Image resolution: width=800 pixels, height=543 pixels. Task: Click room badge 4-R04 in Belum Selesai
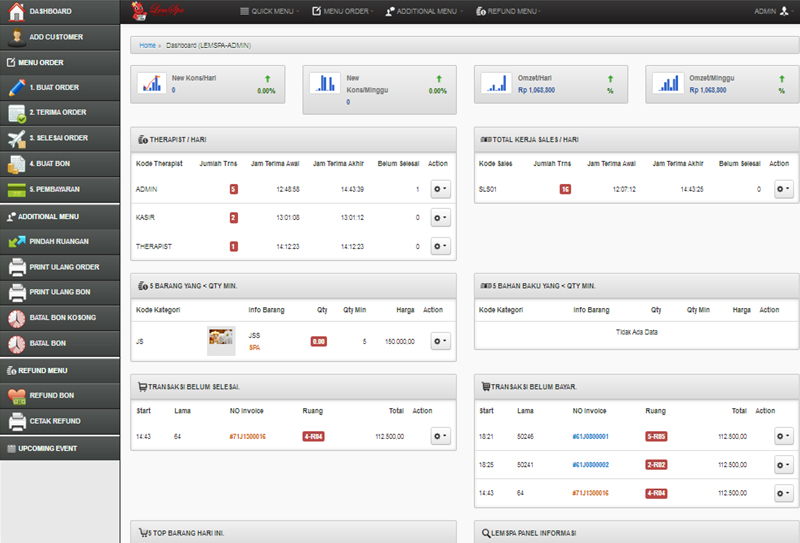(313, 436)
